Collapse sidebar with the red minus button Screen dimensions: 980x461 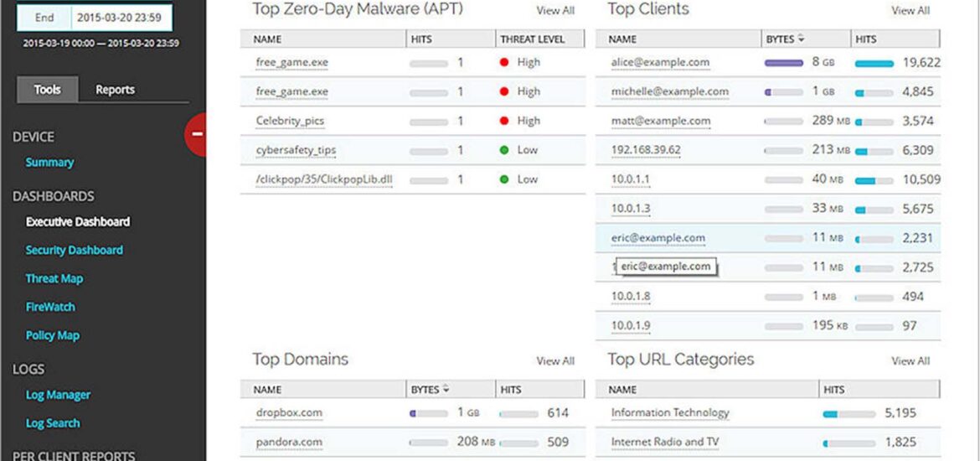click(196, 134)
